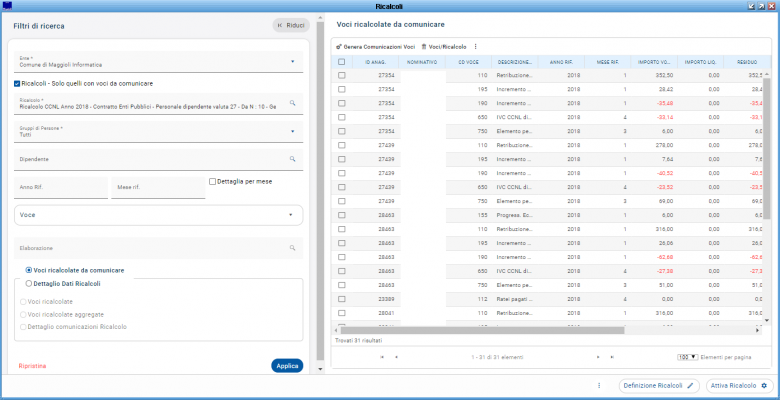Click the horizontal scrollbar of the table
This screenshot has width=780, height=400.
[x=482, y=330]
